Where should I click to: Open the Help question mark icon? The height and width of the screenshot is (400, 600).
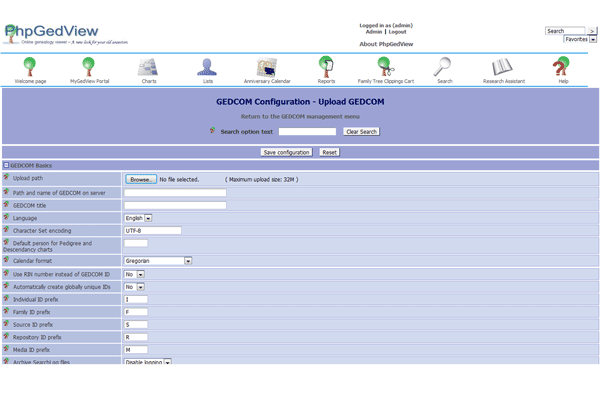click(x=562, y=67)
